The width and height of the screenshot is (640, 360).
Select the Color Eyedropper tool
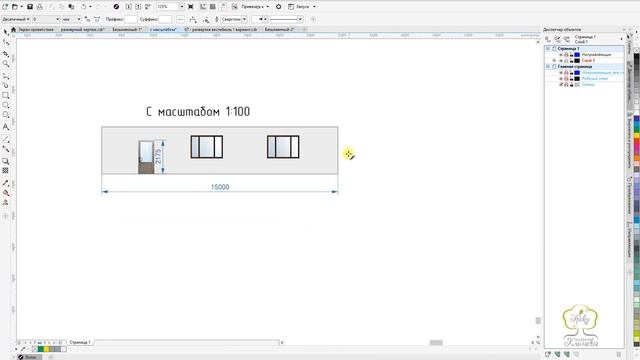pos(6,183)
